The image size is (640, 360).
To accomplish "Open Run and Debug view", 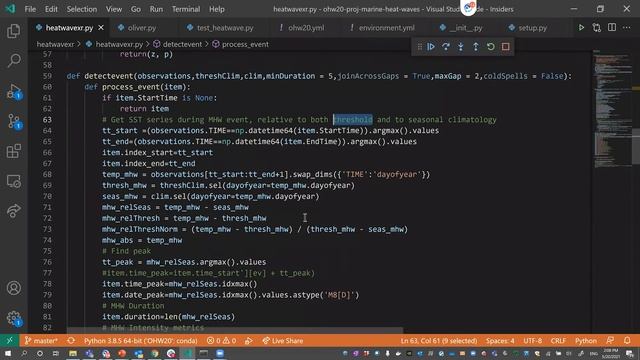I will 13,91.
